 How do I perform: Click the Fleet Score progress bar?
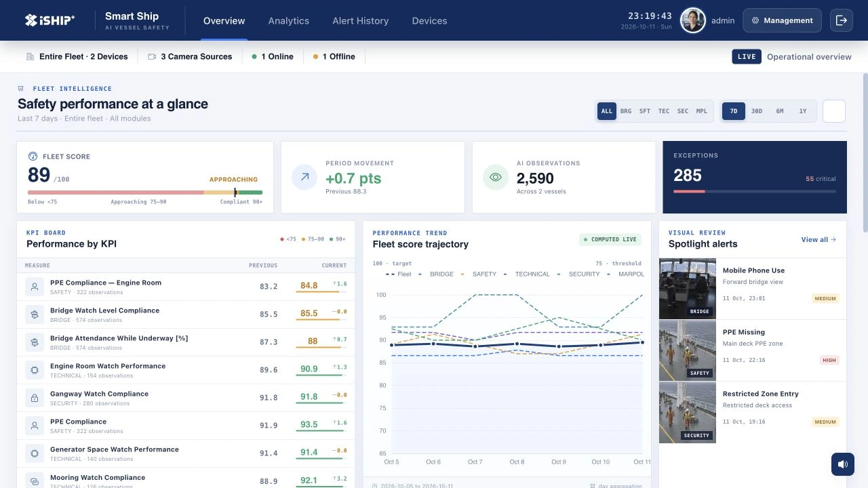coord(145,192)
